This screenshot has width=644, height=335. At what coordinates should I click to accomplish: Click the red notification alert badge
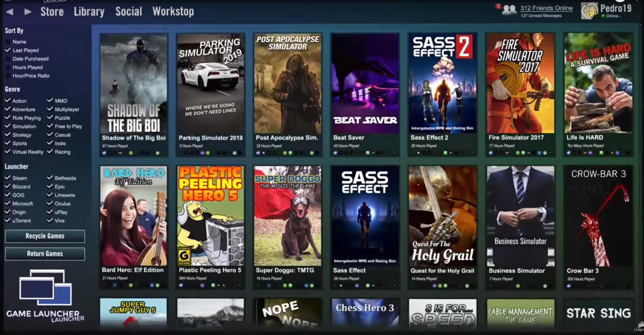tap(498, 6)
